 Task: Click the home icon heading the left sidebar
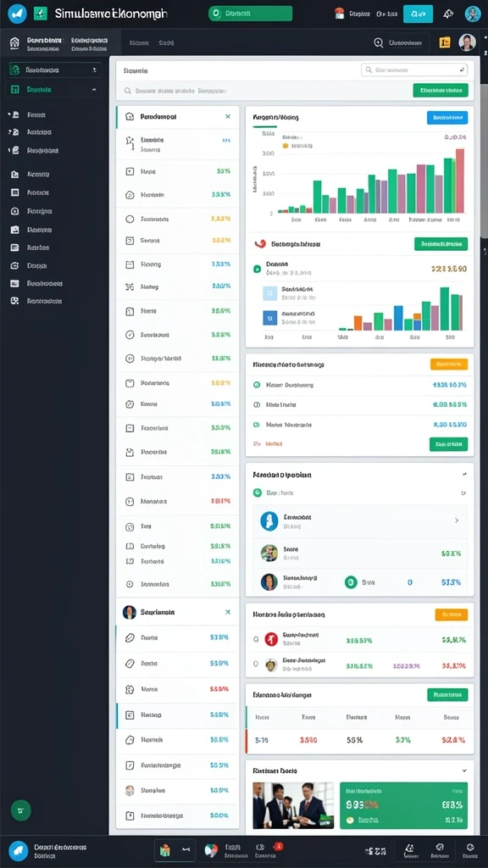click(14, 42)
